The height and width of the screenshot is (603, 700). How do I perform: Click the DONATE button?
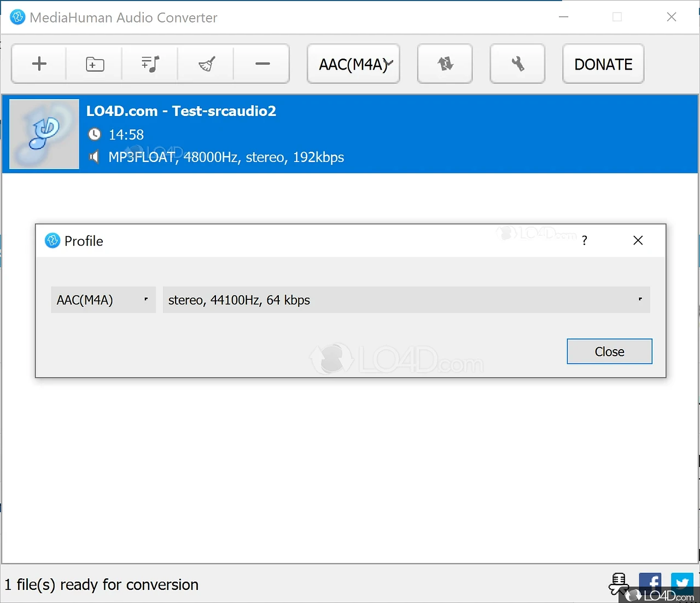[x=603, y=64]
